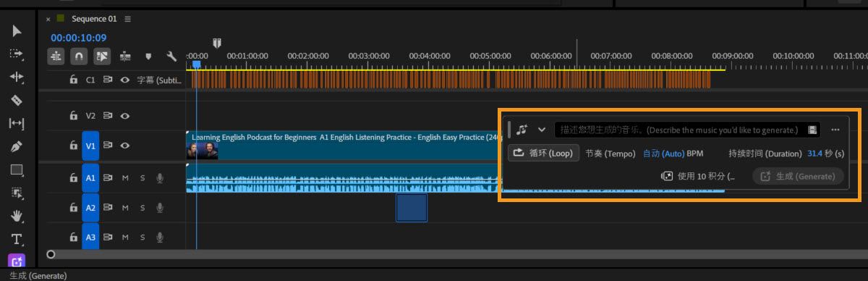The image size is (868, 281).
Task: Hide the V1 video track output
Action: pyautogui.click(x=124, y=146)
